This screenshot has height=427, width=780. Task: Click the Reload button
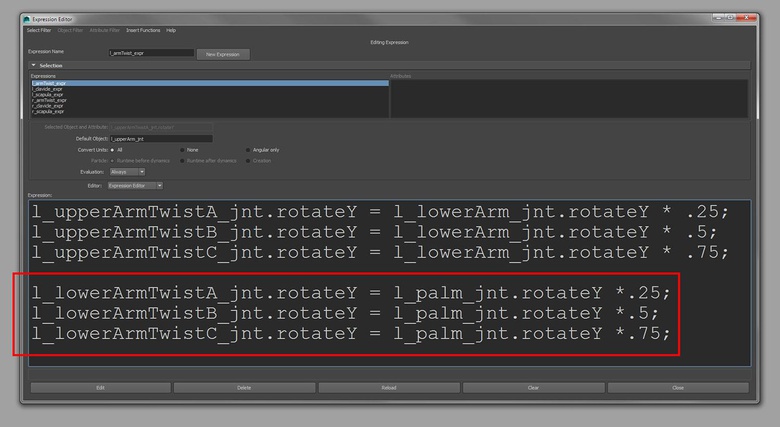coord(388,387)
